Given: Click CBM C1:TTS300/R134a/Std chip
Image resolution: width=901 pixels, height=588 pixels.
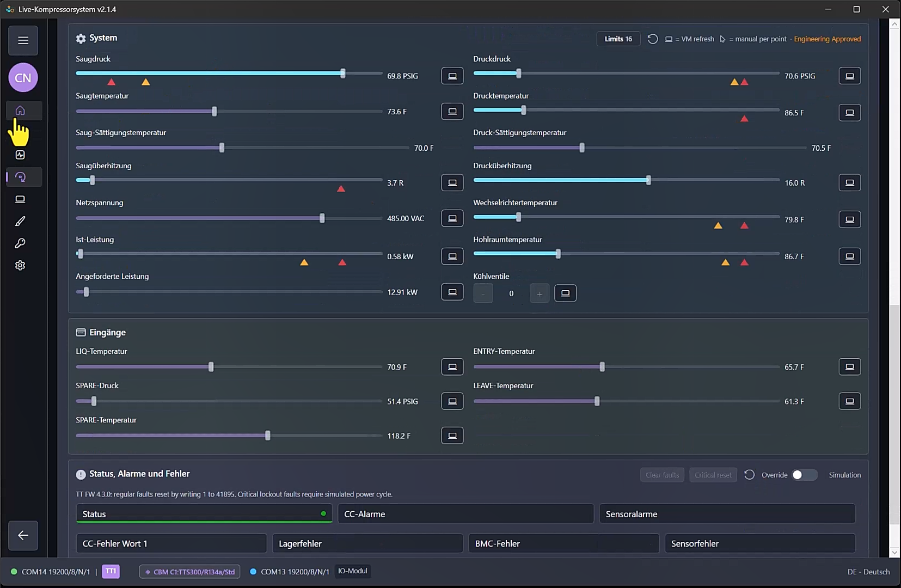Looking at the screenshot, I should pyautogui.click(x=190, y=572).
